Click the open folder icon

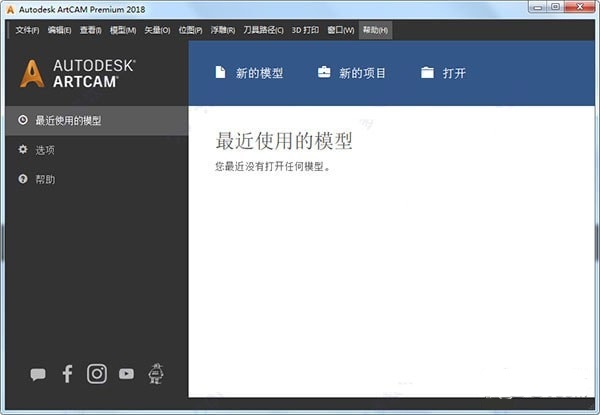click(x=427, y=72)
